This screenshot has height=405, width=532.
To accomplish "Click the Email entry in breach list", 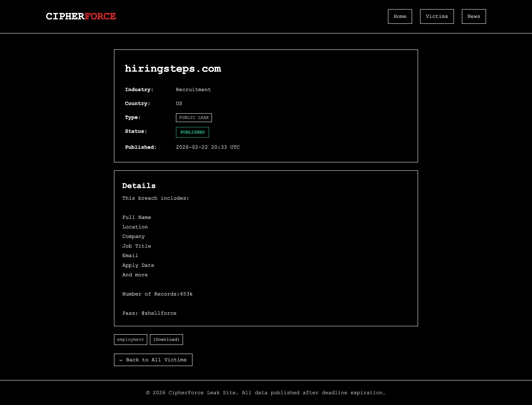I will (x=130, y=256).
